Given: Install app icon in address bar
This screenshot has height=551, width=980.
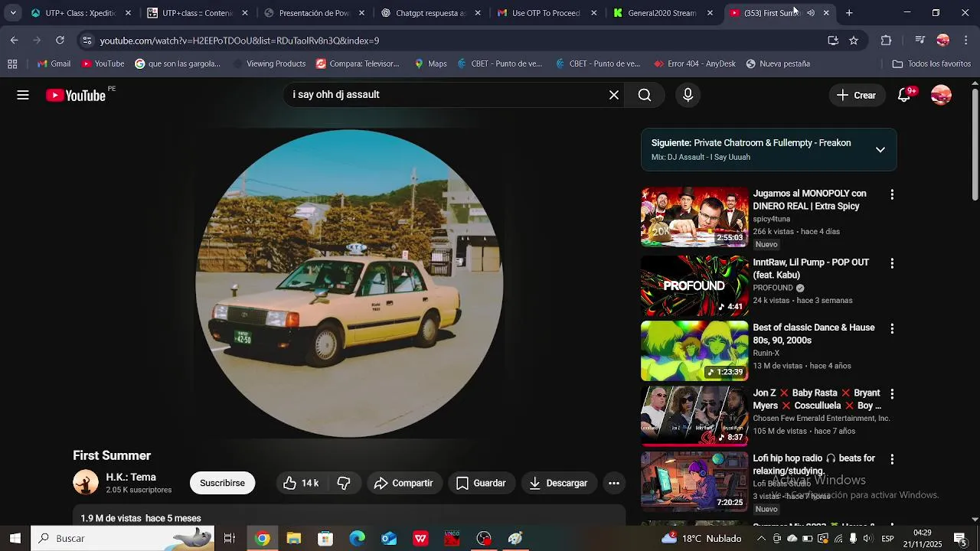Looking at the screenshot, I should [x=833, y=41].
